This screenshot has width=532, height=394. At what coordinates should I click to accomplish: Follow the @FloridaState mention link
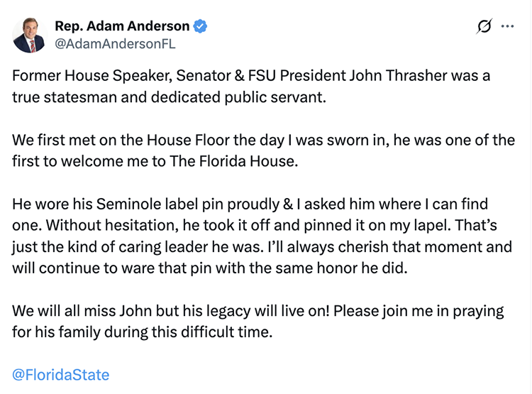pyautogui.click(x=61, y=374)
